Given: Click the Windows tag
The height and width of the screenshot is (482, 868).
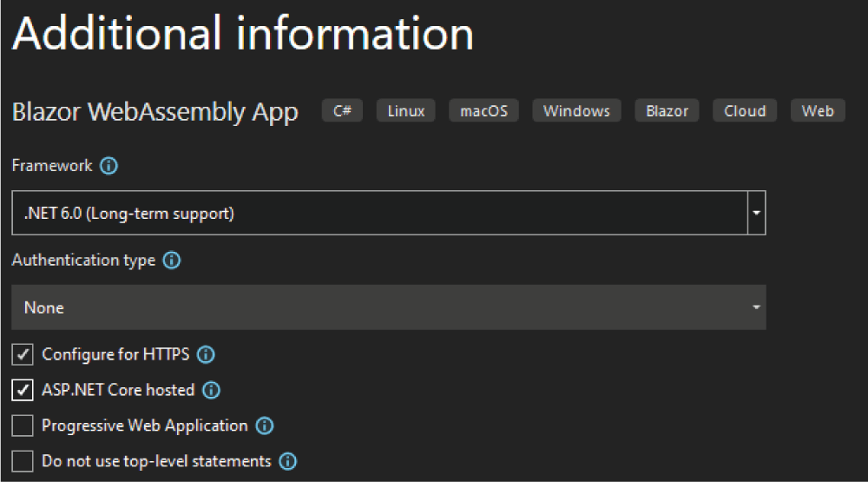Looking at the screenshot, I should click(x=576, y=110).
